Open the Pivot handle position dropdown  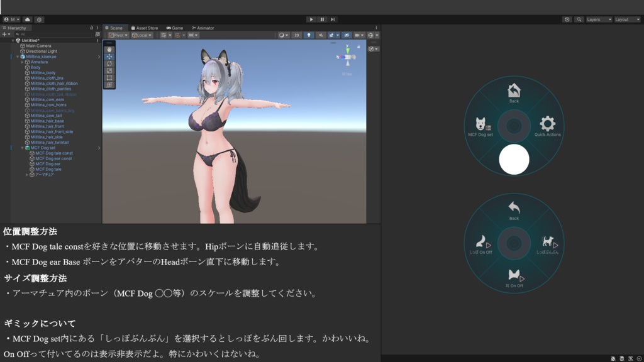[x=118, y=35]
